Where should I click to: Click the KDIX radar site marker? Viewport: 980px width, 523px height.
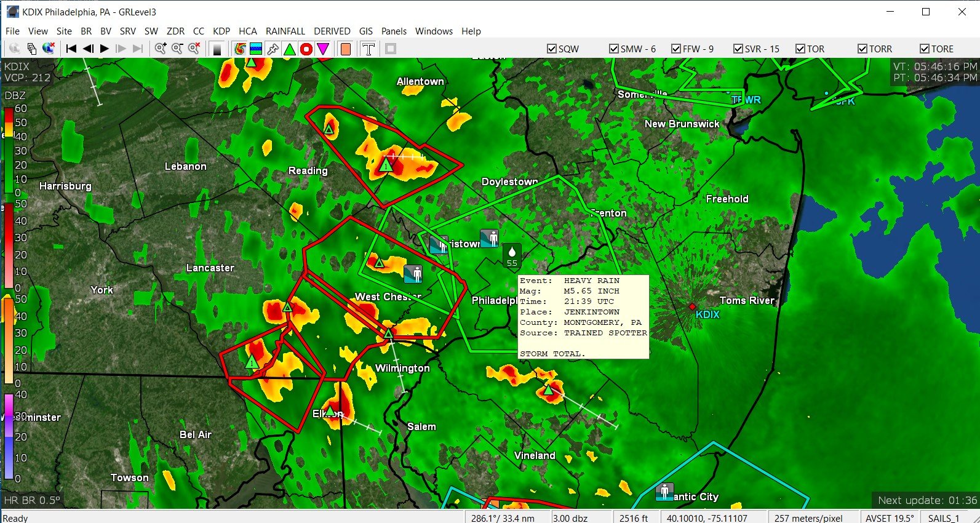692,306
